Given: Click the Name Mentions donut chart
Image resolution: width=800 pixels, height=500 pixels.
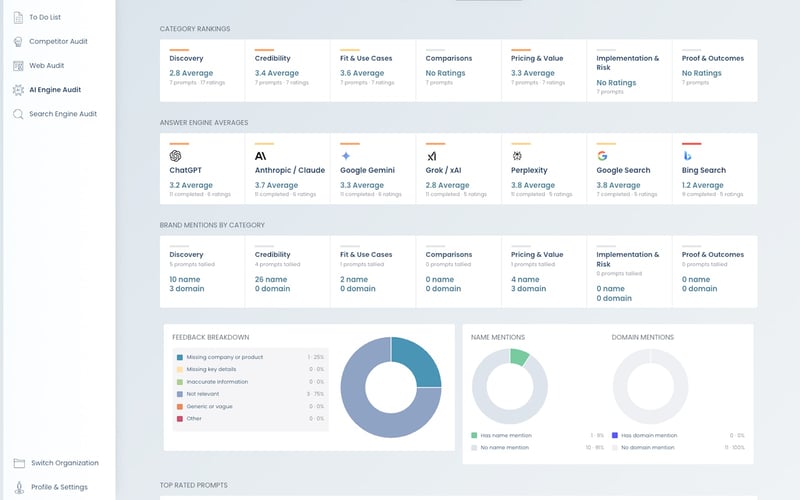Looking at the screenshot, I should pyautogui.click(x=510, y=386).
